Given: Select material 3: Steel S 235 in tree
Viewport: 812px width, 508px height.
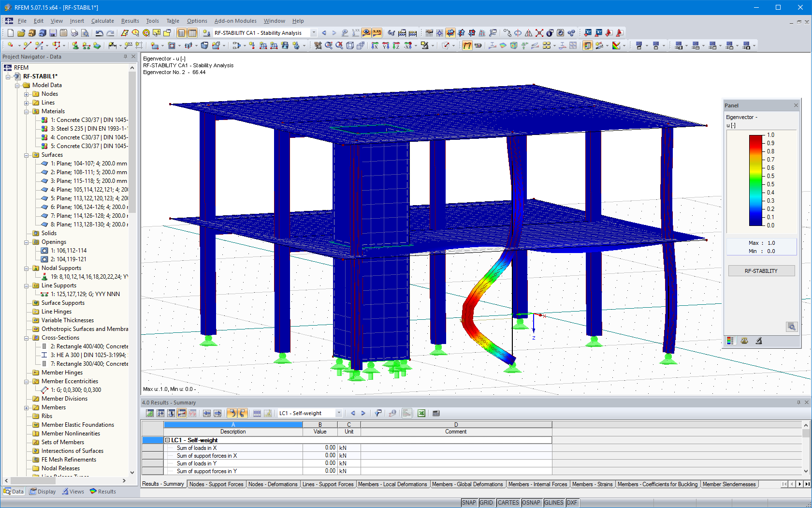Looking at the screenshot, I should pyautogui.click(x=89, y=129).
